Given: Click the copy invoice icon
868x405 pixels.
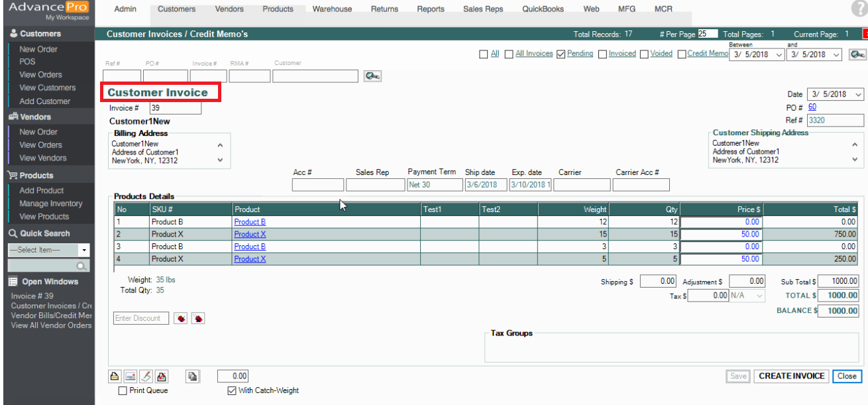Looking at the screenshot, I should 193,376.
